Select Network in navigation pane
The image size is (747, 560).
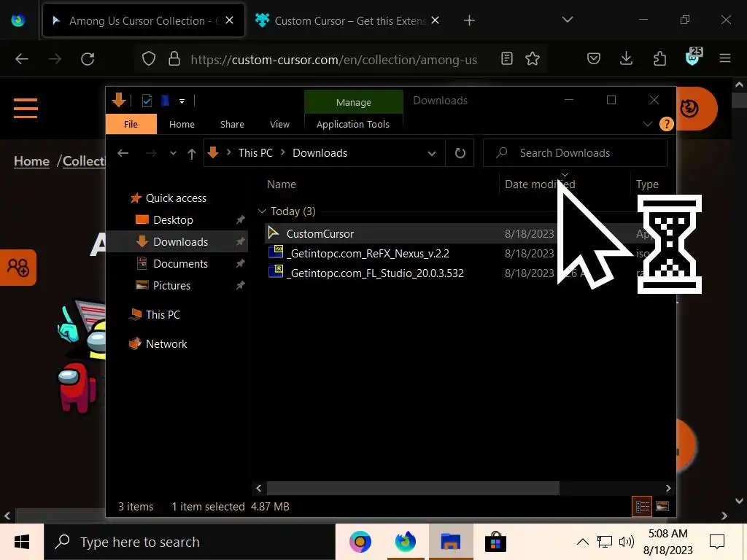[166, 344]
